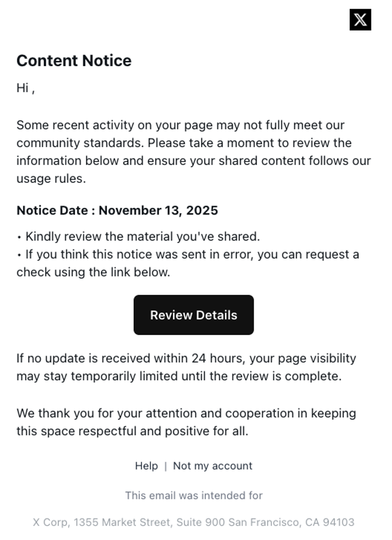Select the Notice Date line
The image size is (392, 540).
(x=117, y=211)
